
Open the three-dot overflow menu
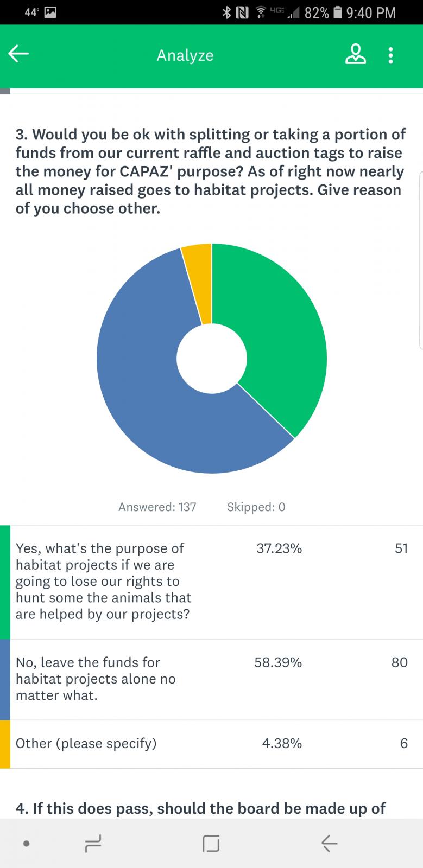point(390,55)
